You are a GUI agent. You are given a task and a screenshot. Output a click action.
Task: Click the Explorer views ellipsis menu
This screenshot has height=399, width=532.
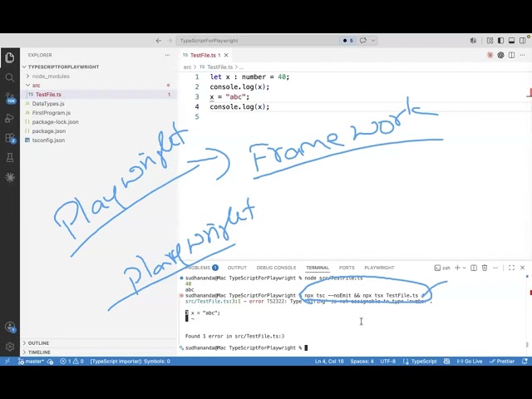167,55
